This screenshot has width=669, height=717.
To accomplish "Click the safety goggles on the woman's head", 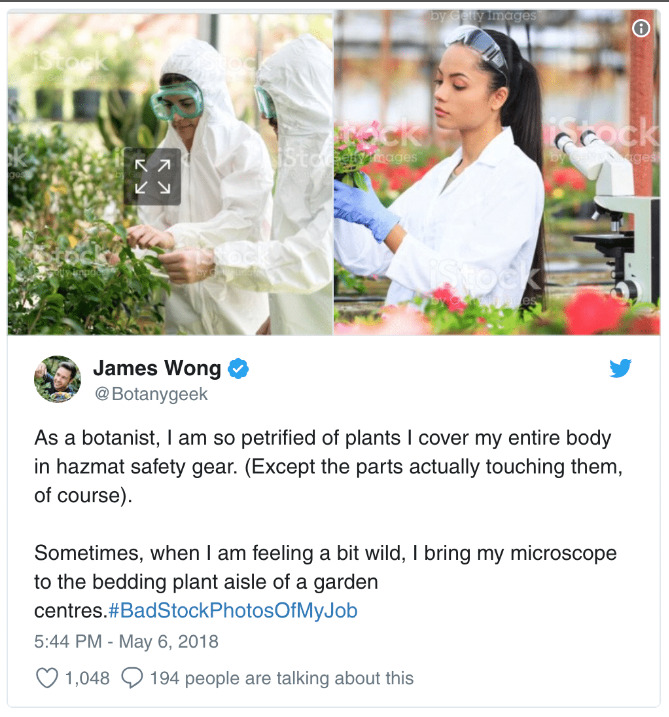I will click(477, 48).
